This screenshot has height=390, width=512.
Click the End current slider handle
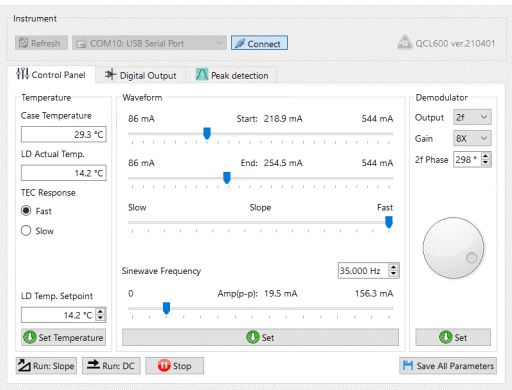click(x=227, y=178)
